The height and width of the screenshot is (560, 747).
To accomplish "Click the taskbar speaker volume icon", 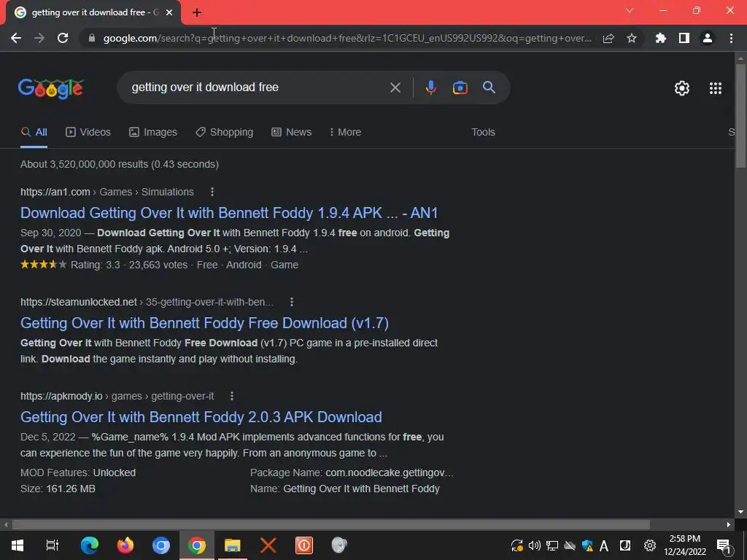I will 535,545.
